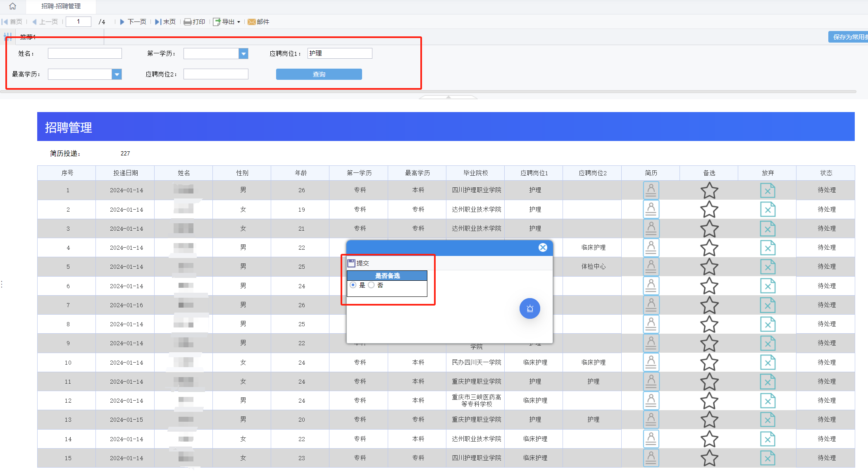Click the abandon X icon for row 3
The image size is (868, 473).
[x=768, y=229]
